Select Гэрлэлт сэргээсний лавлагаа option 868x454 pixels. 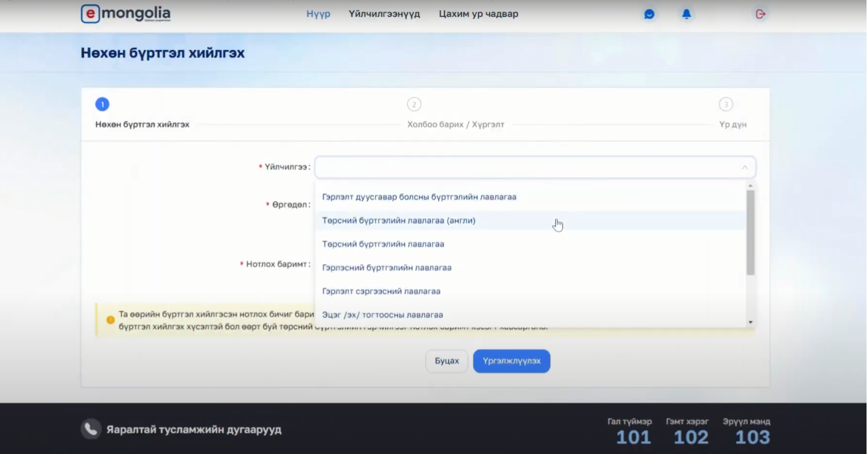point(531,291)
